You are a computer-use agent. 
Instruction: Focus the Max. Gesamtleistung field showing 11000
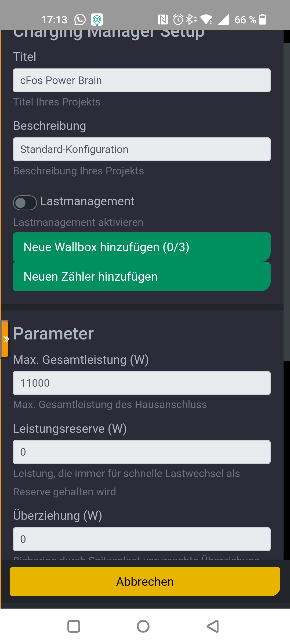point(142,383)
